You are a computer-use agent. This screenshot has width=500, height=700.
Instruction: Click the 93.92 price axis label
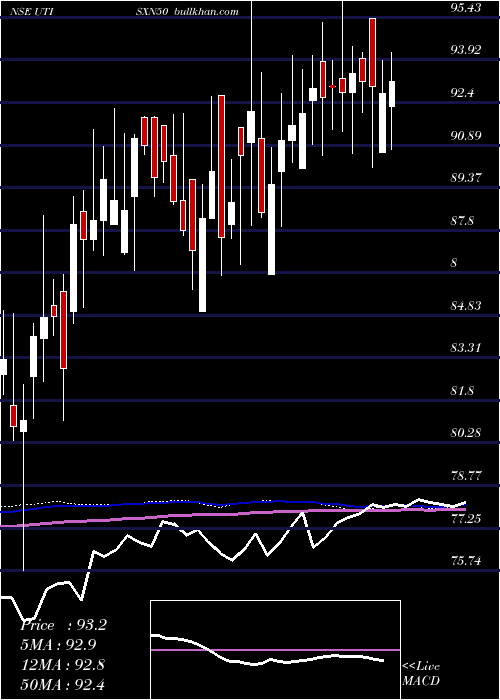click(467, 50)
